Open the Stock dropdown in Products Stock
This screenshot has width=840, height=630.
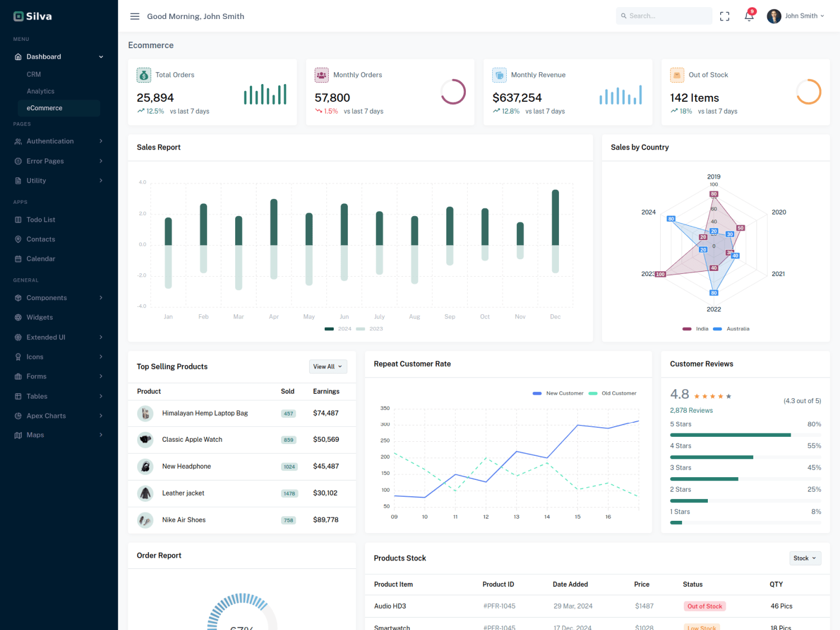[x=805, y=558]
